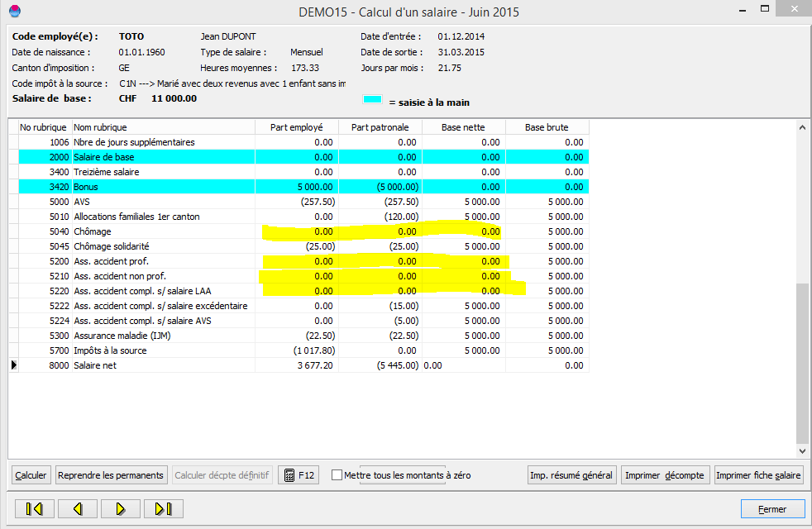Click 'Calculer décpte définitif' button
The image size is (812, 529).
coord(222,475)
